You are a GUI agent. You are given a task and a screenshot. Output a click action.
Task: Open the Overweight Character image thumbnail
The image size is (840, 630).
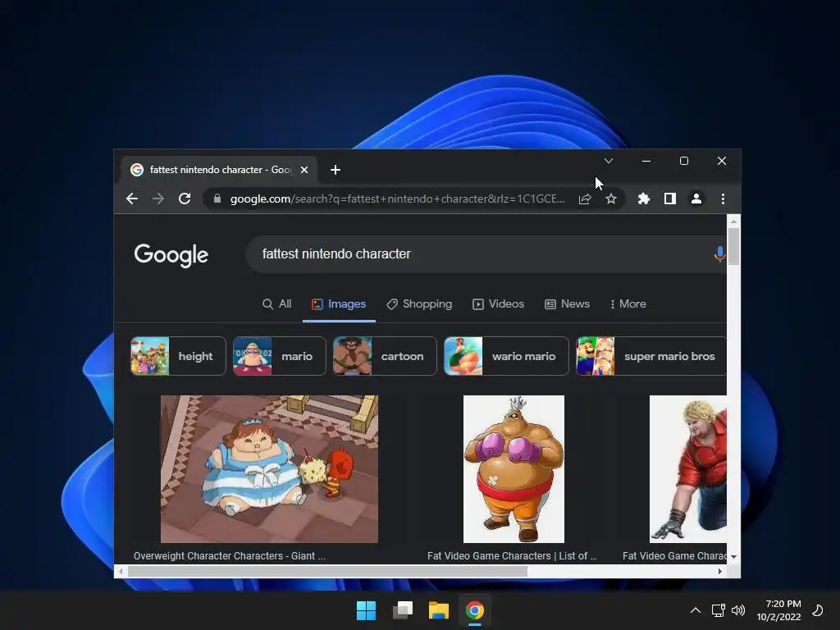269,468
